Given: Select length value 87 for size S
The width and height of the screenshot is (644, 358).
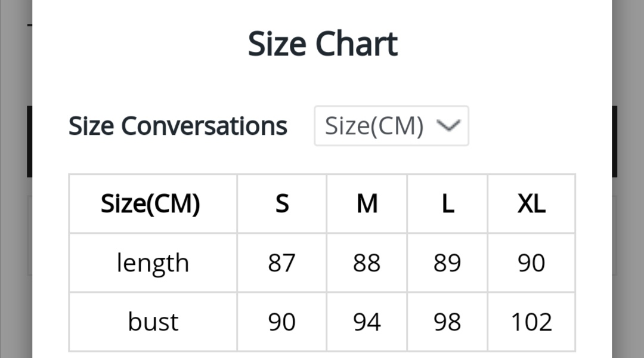Looking at the screenshot, I should (282, 263).
